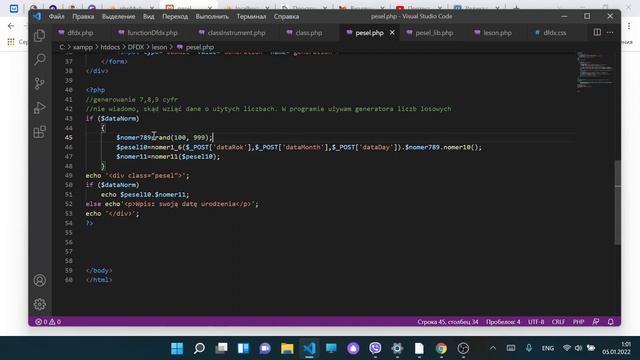Close the pesel.php tab
Image resolution: width=640 pixels, height=360 pixels.
click(x=392, y=33)
